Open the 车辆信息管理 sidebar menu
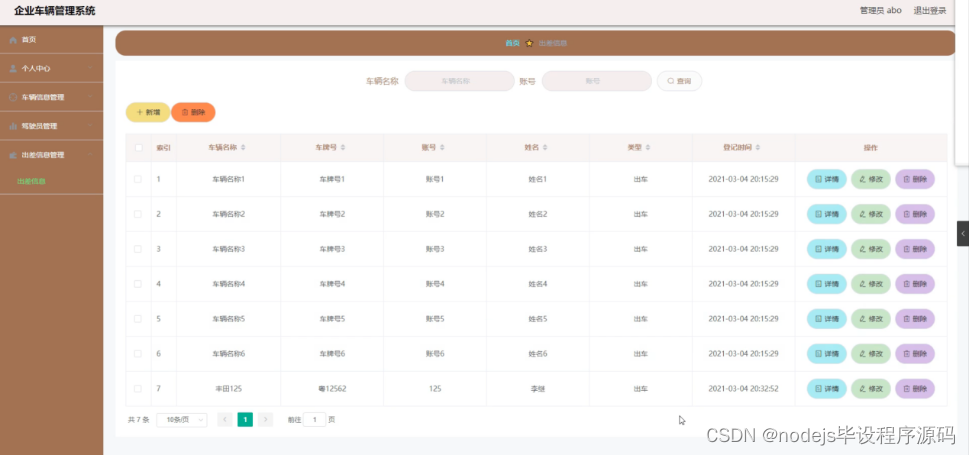The image size is (970, 455). pos(51,97)
